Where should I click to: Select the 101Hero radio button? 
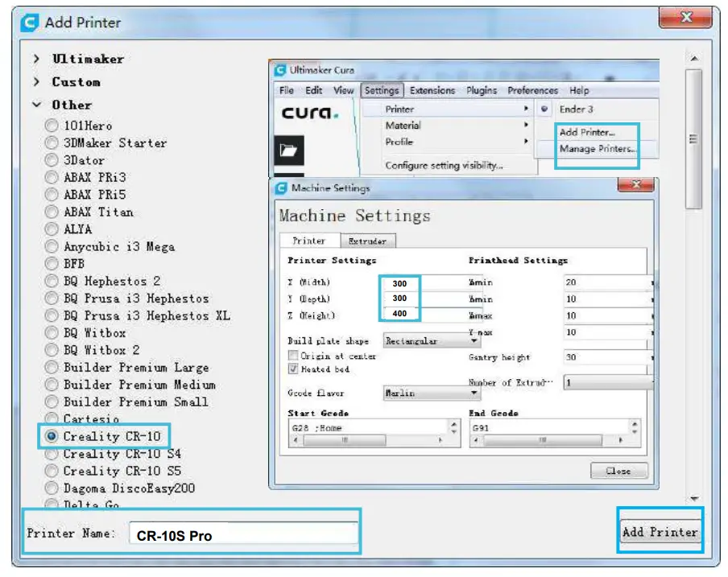click(52, 126)
